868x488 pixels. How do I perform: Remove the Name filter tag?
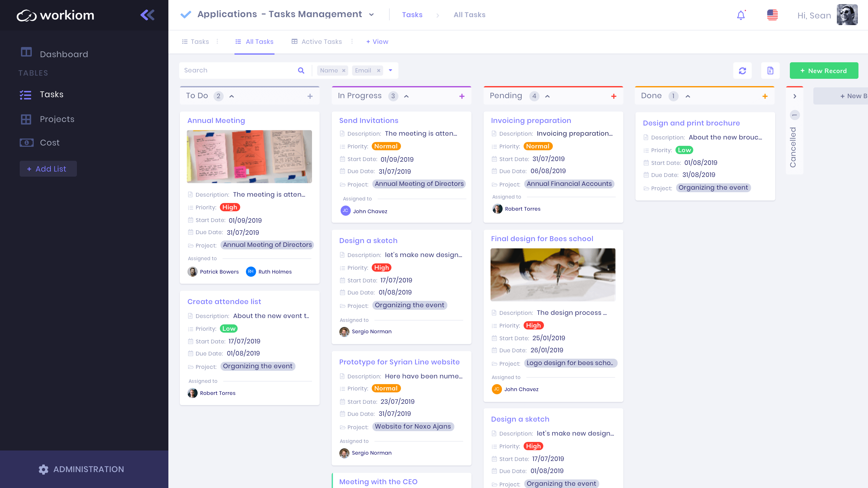pos(344,71)
